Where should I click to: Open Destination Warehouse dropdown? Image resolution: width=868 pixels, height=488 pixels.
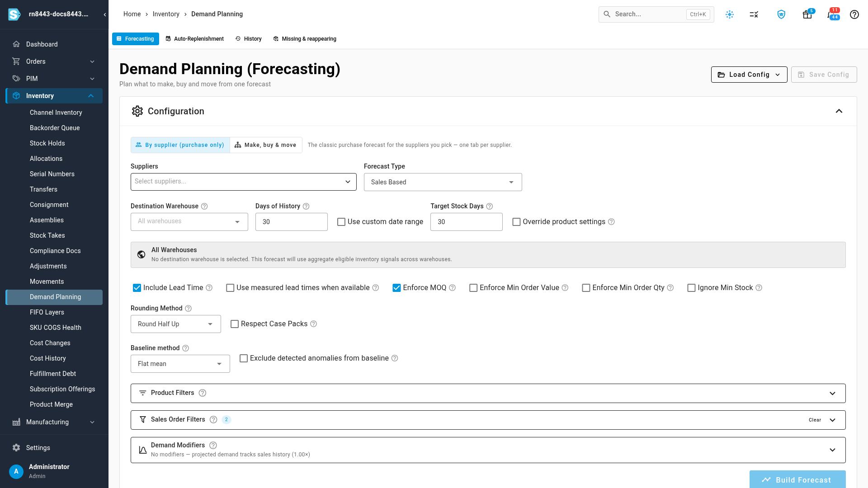[x=189, y=222]
